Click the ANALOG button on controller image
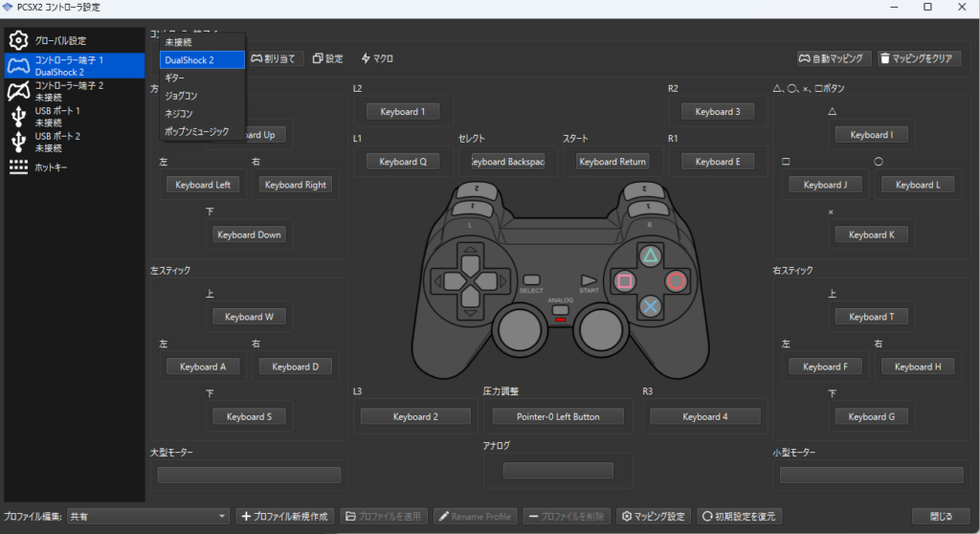This screenshot has height=534, width=980. click(561, 310)
